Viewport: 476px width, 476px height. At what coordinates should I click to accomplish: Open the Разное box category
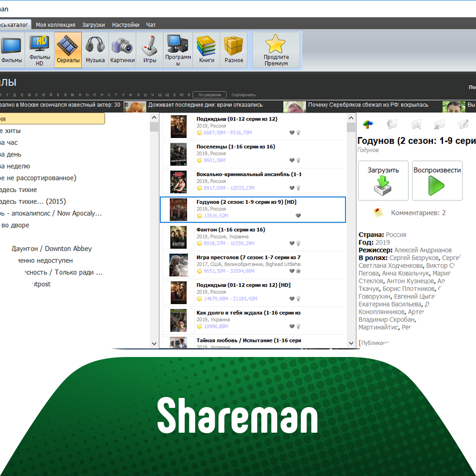[234, 50]
